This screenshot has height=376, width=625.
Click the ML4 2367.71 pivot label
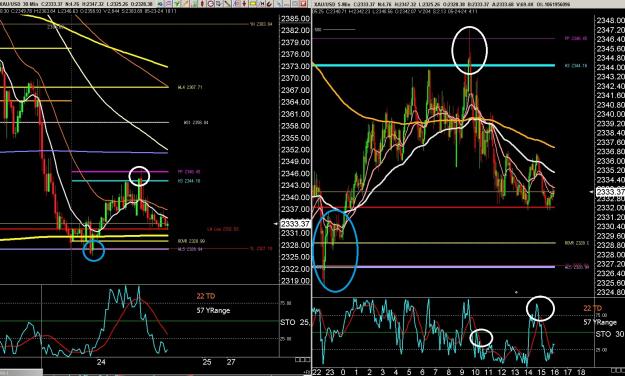click(x=190, y=87)
